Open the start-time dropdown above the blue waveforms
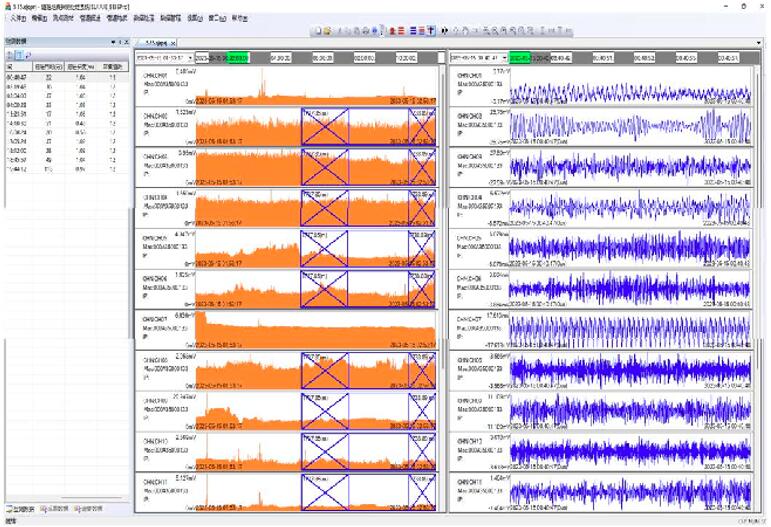The height and width of the screenshot is (527, 771). (502, 58)
